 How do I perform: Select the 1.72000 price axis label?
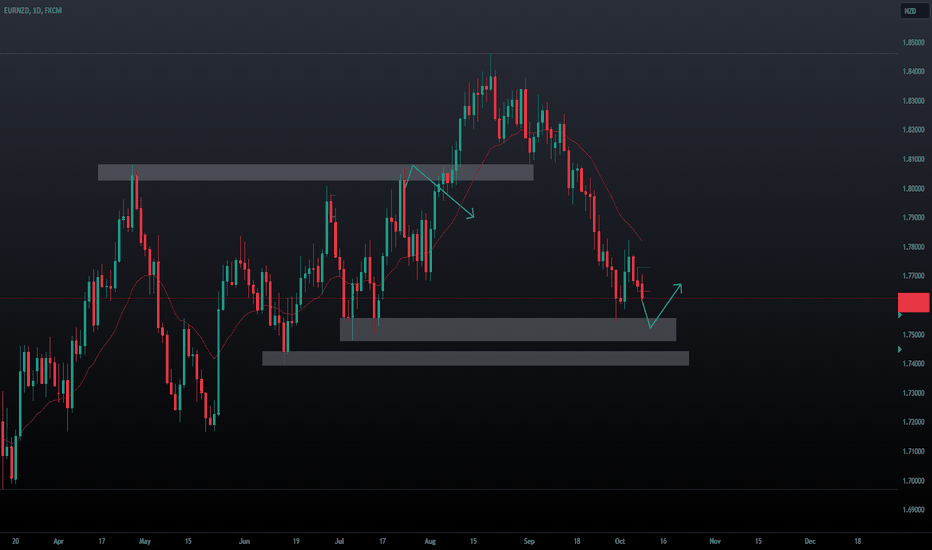(x=914, y=422)
